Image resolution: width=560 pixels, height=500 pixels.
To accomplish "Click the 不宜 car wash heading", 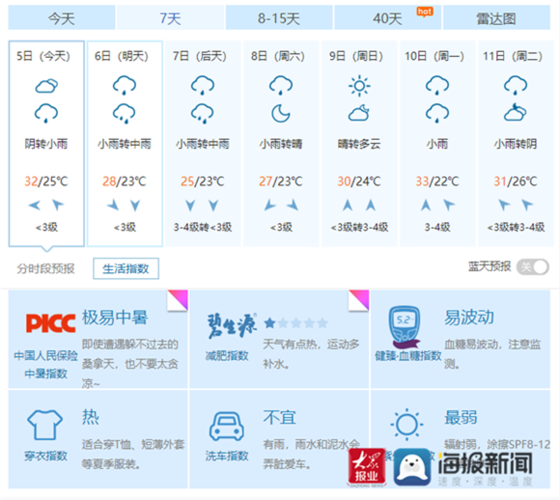I will [280, 418].
